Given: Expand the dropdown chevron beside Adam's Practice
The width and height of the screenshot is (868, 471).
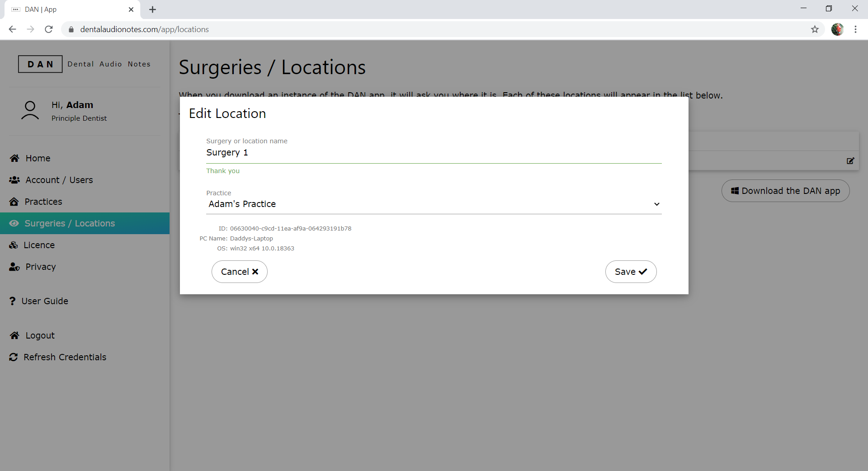Looking at the screenshot, I should point(656,204).
